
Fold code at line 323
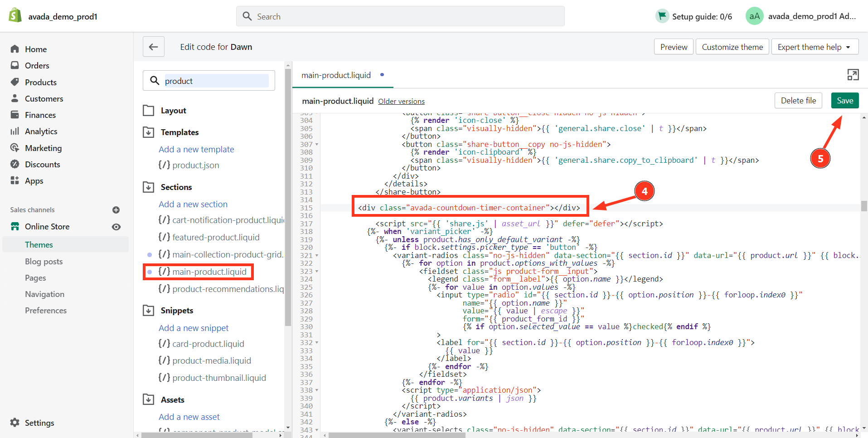(317, 272)
